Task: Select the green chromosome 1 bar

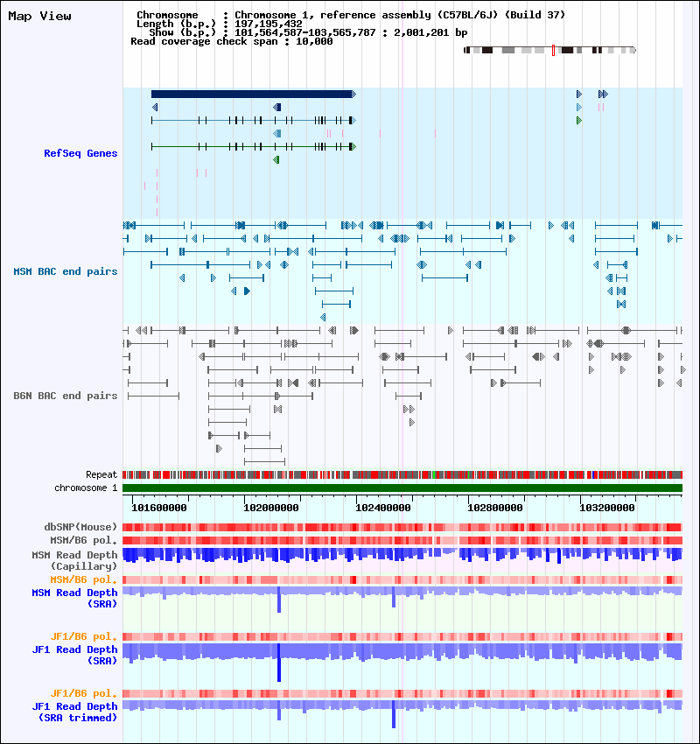Action: [402, 488]
